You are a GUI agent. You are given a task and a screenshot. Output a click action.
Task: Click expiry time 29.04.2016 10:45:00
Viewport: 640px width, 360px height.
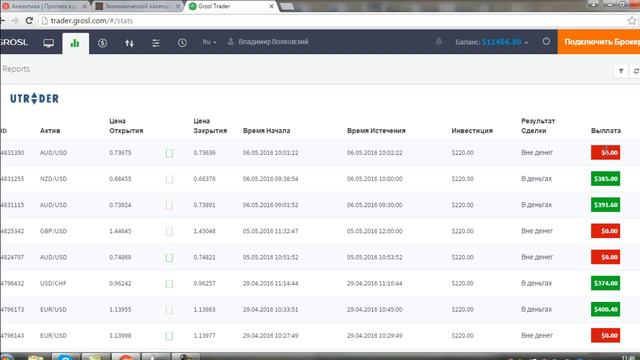coord(374,309)
